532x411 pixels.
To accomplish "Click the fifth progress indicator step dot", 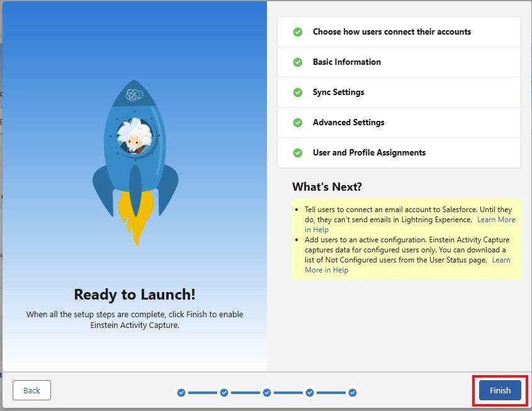I will coord(353,393).
